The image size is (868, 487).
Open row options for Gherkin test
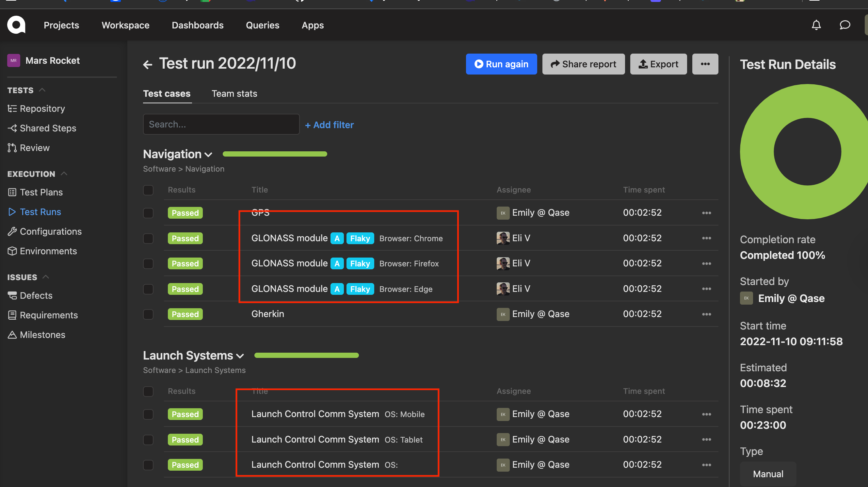tap(707, 314)
